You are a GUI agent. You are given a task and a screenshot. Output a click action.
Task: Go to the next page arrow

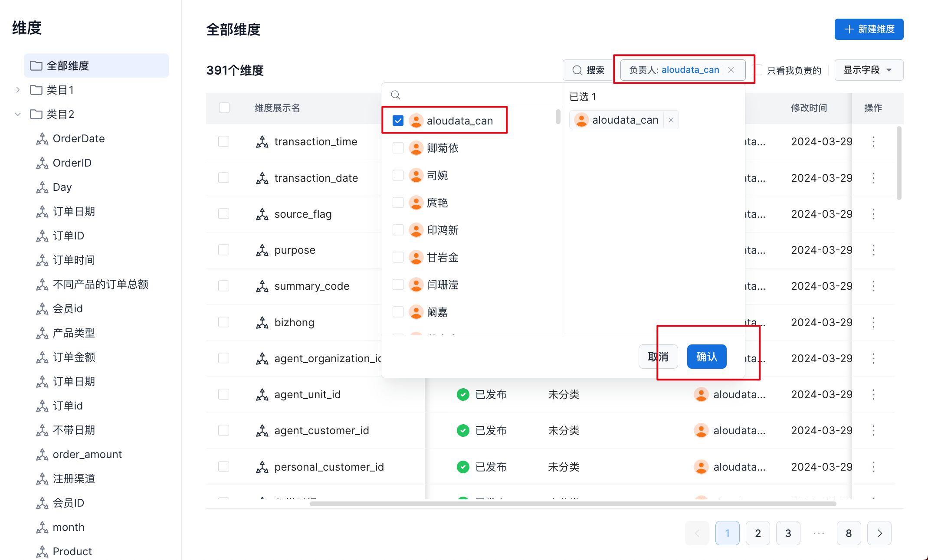coord(879,533)
